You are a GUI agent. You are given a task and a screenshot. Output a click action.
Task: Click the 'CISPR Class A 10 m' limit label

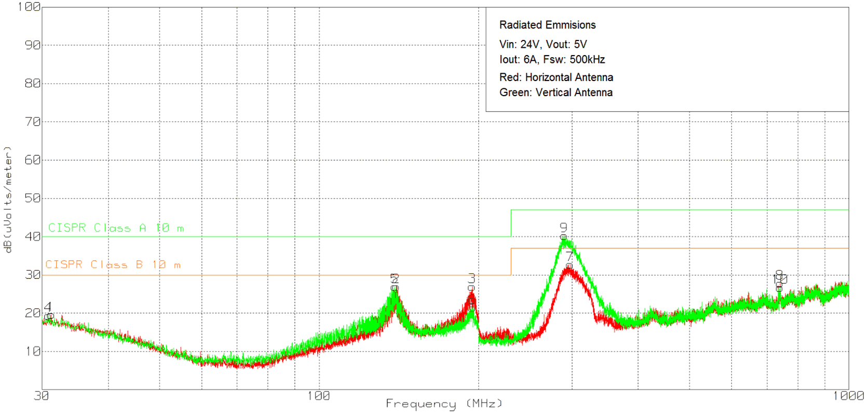(x=116, y=228)
